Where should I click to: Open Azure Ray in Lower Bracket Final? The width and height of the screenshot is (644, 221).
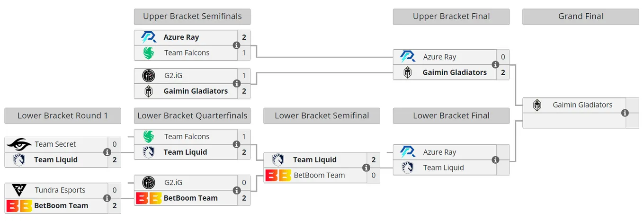[x=439, y=152]
